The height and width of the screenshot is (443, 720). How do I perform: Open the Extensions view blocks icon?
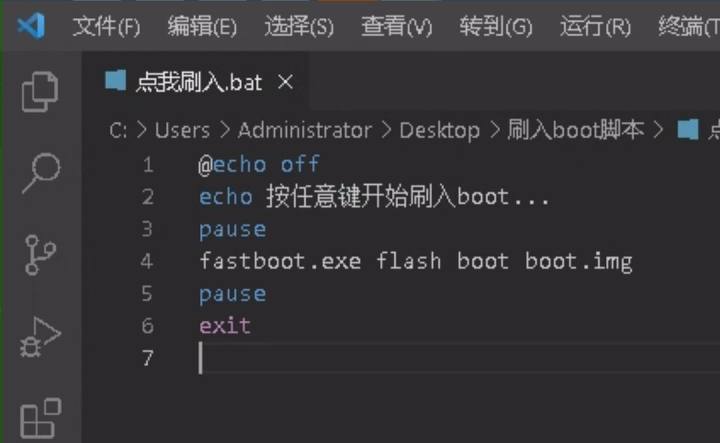click(40, 418)
